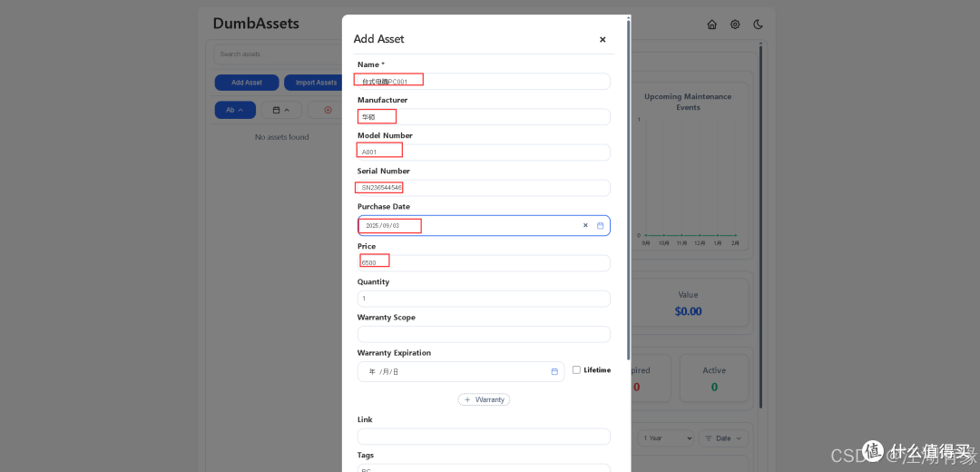This screenshot has width=980, height=472.
Task: Focus the Tags input field
Action: [x=484, y=467]
